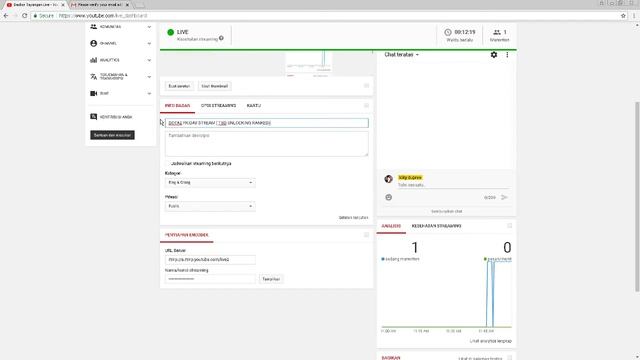The width and height of the screenshot is (640, 360).
Task: Toggle the preview buttons card corner handle
Action: (366, 86)
